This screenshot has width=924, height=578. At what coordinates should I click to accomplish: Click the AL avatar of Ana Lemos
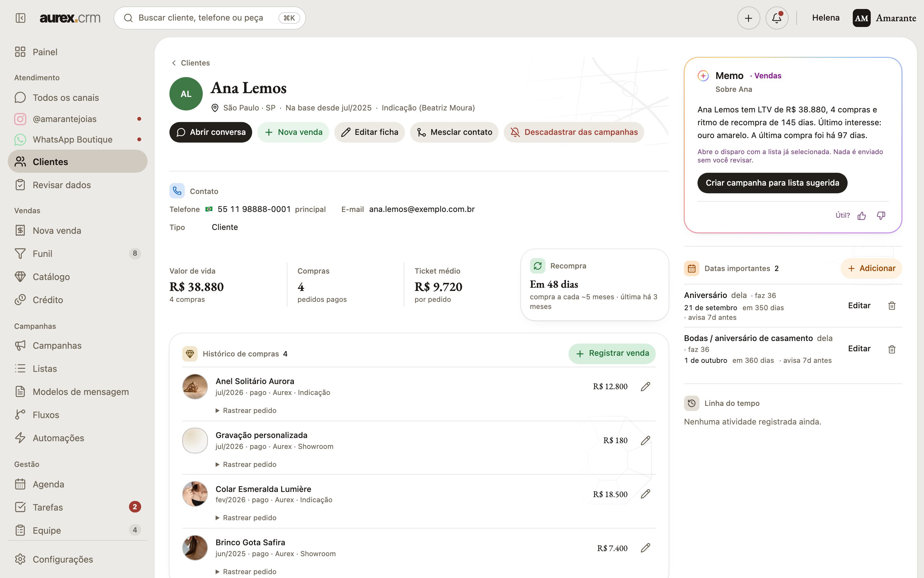pyautogui.click(x=186, y=94)
